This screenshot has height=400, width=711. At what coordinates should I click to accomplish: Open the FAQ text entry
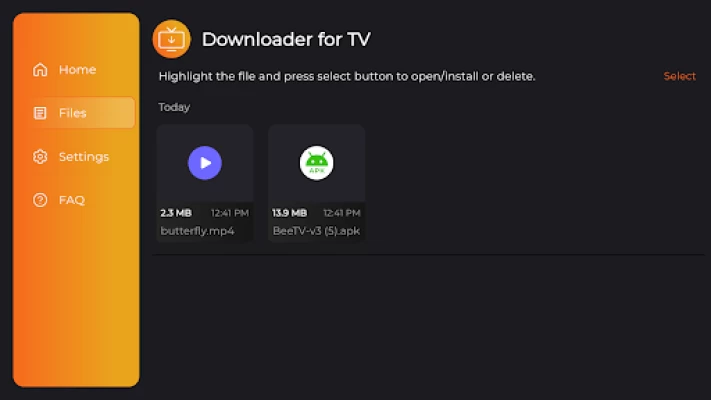(x=72, y=200)
